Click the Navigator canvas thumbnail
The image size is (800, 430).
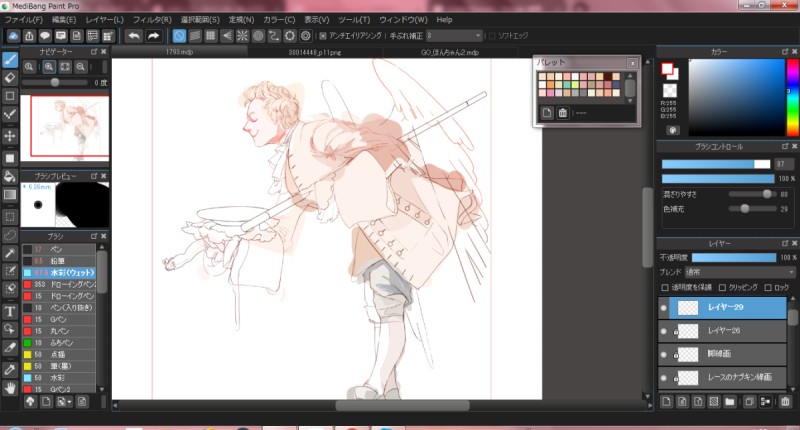tap(65, 128)
